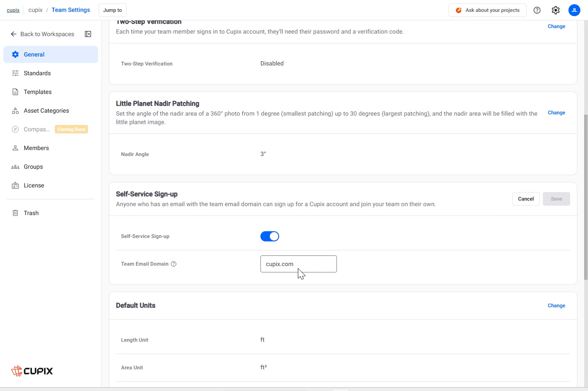Go to Asset Categories page
588x391 pixels.
point(51,110)
